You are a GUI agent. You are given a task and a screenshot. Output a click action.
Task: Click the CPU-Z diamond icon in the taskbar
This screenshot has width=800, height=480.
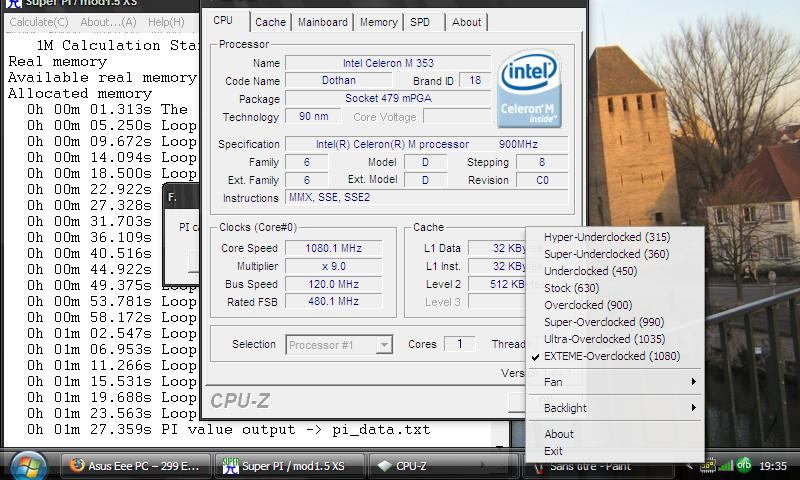pos(384,466)
